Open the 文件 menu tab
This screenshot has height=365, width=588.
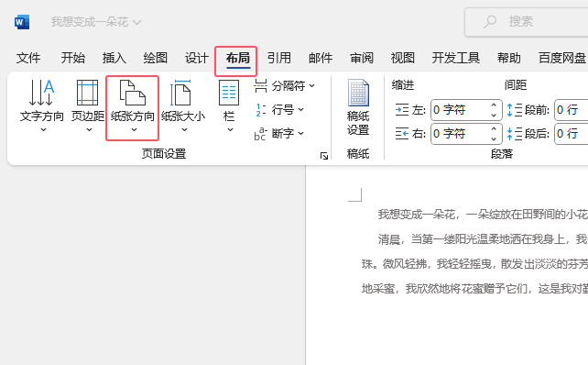(28, 58)
